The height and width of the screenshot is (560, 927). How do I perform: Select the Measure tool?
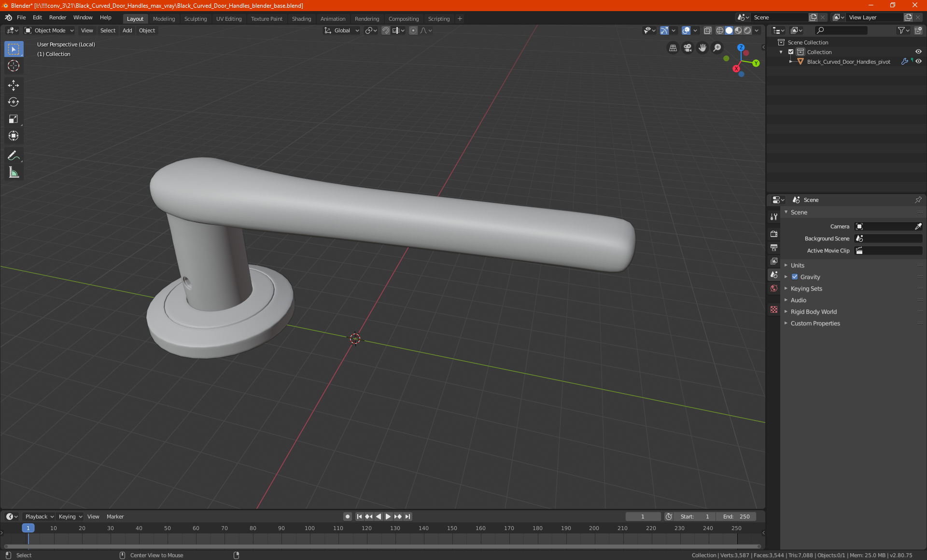coord(14,172)
